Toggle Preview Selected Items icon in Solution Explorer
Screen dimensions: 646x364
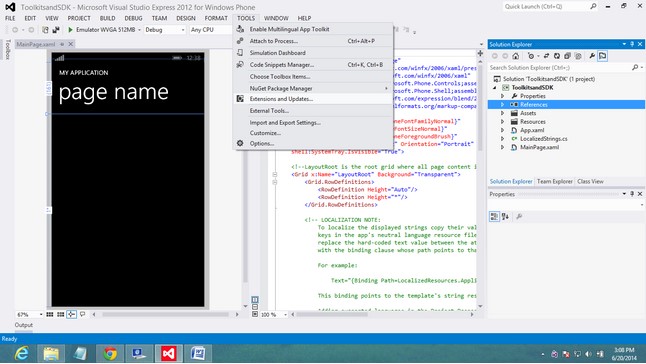602,56
